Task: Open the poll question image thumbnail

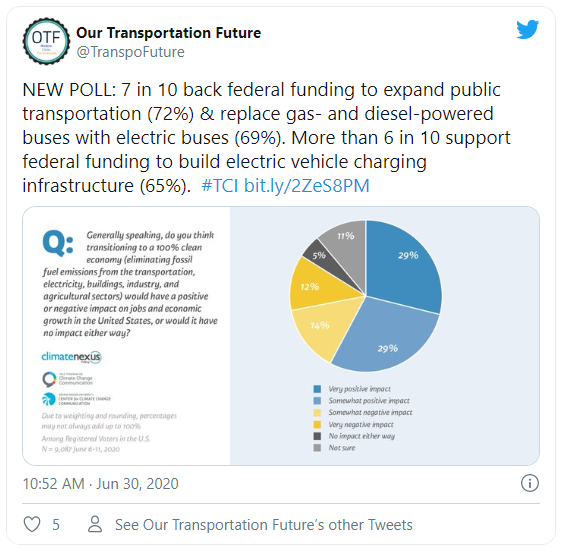Action: click(281, 336)
